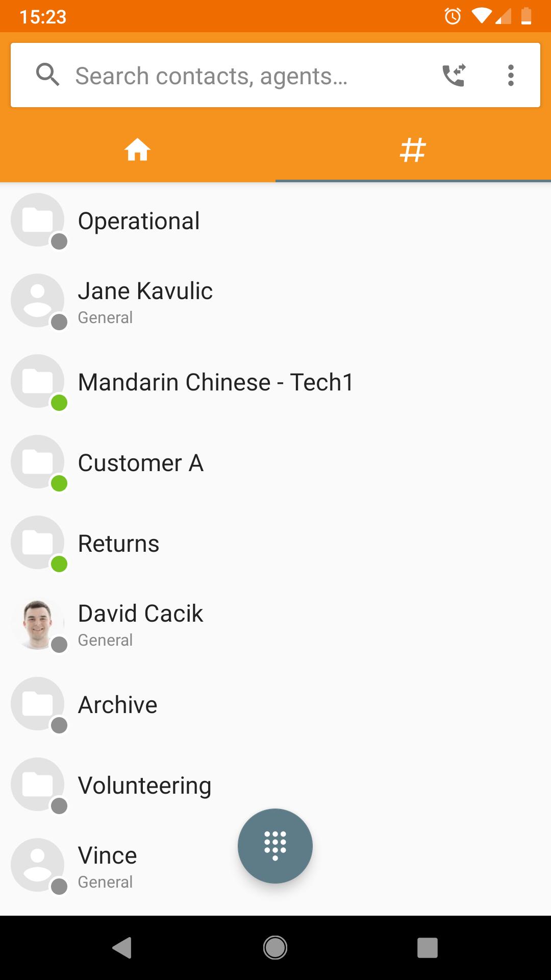Open David Cacik's profile photo
This screenshot has width=551, height=980.
[38, 623]
